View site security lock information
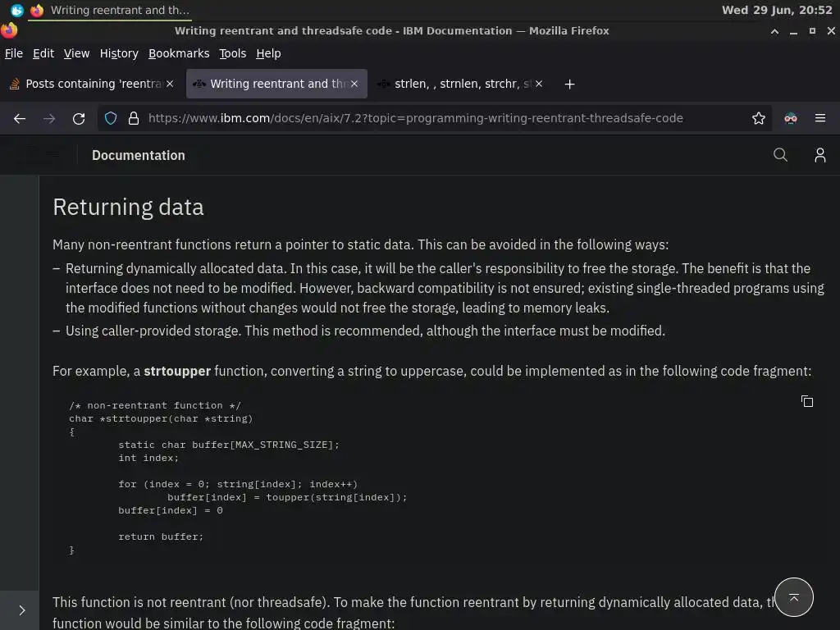 click(133, 118)
